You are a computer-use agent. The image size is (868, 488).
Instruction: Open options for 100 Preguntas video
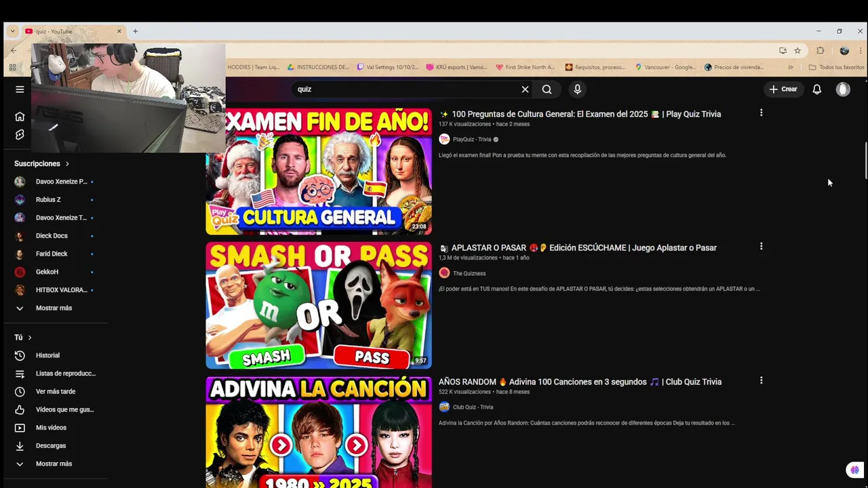click(761, 113)
